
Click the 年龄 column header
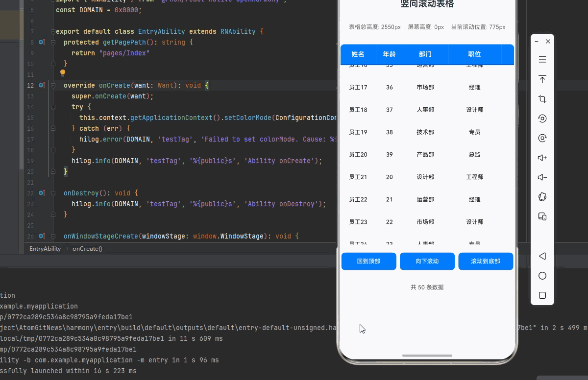point(389,54)
